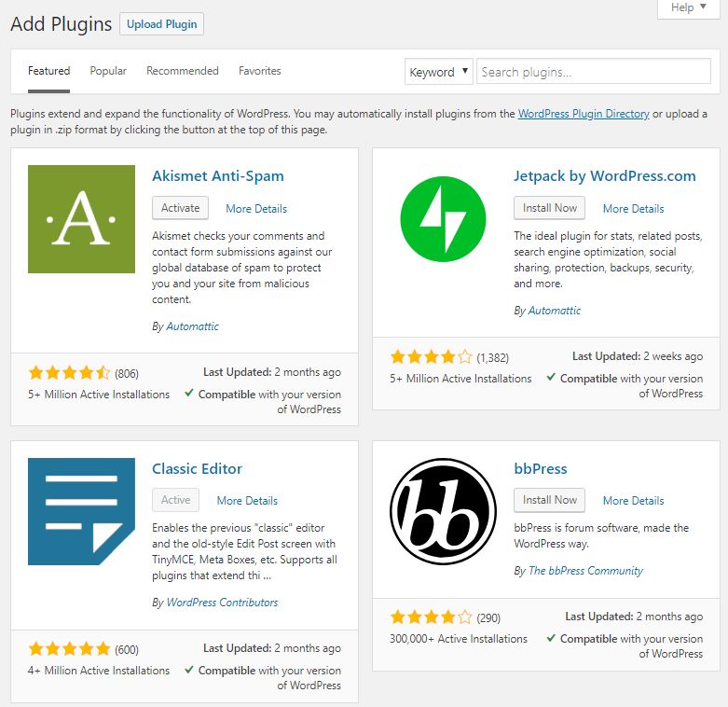Switch to the Popular tab
728x707 pixels.
pos(108,71)
